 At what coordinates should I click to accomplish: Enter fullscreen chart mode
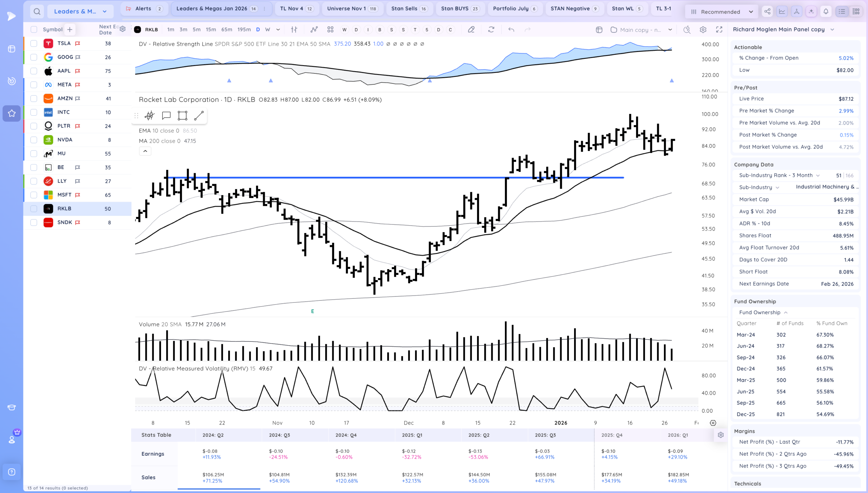719,30
